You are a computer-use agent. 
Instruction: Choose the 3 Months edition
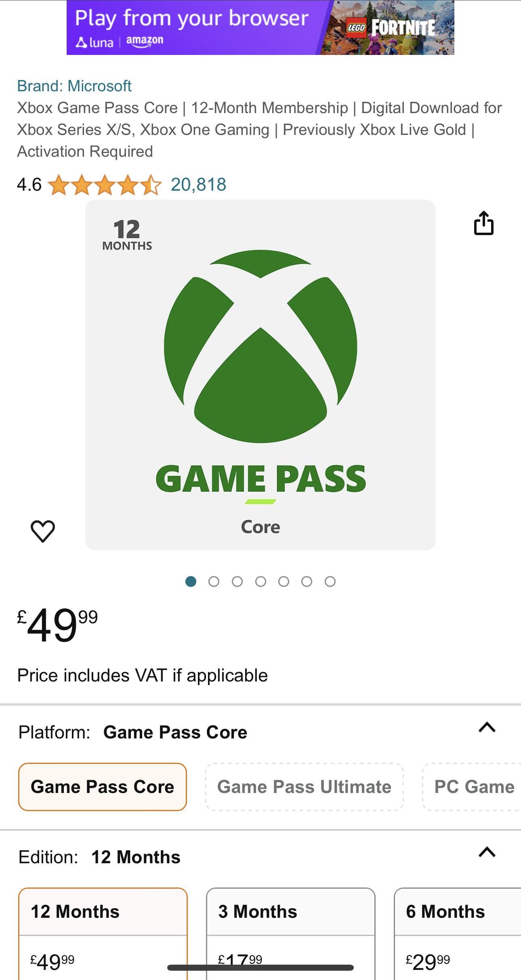[x=290, y=929]
